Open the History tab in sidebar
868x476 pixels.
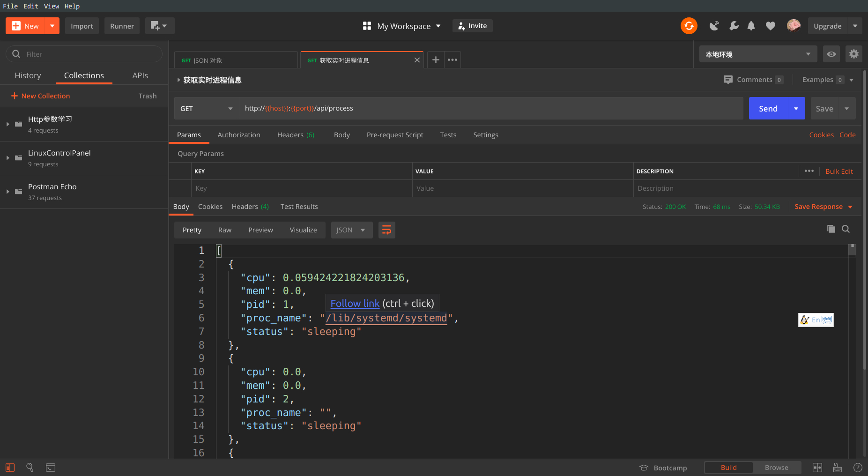click(x=28, y=75)
